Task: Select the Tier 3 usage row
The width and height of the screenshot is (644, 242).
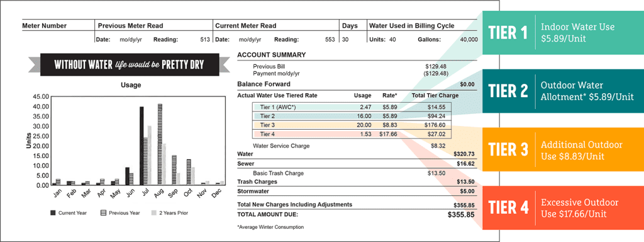Action: 352,125
